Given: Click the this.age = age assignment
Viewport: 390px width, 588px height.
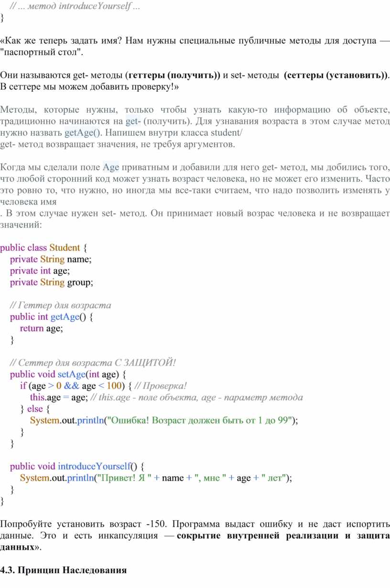Looking at the screenshot, I should pyautogui.click(x=59, y=397).
